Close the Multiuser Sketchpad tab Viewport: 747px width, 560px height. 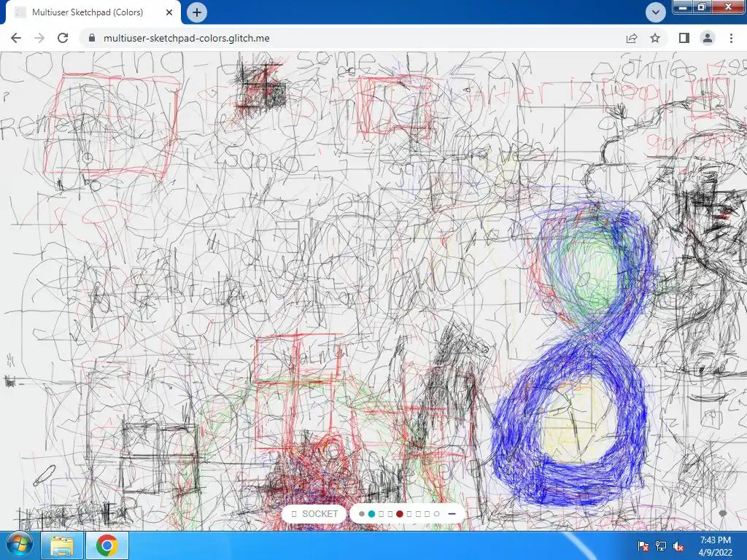[169, 12]
